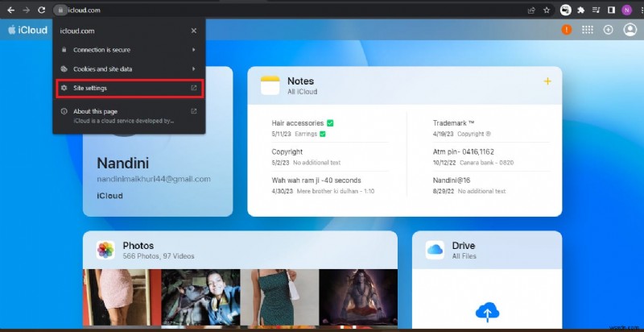
Task: Reload the iCloud page
Action: (42, 10)
